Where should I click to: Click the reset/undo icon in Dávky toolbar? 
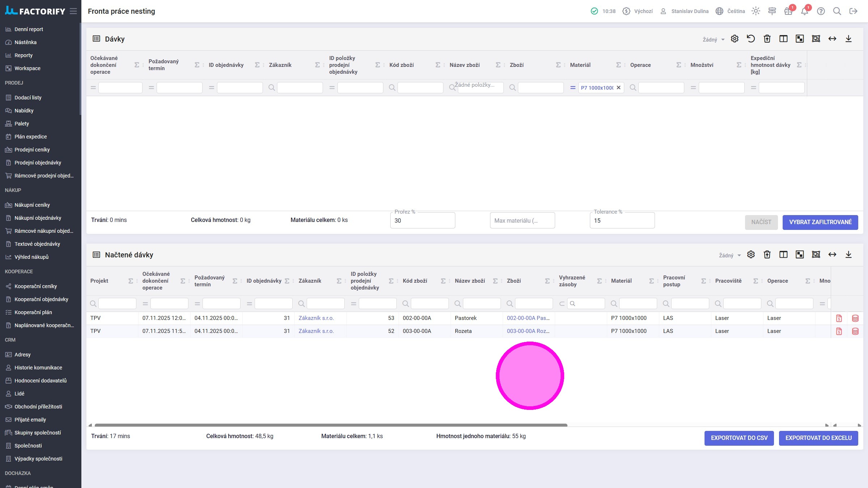751,39
